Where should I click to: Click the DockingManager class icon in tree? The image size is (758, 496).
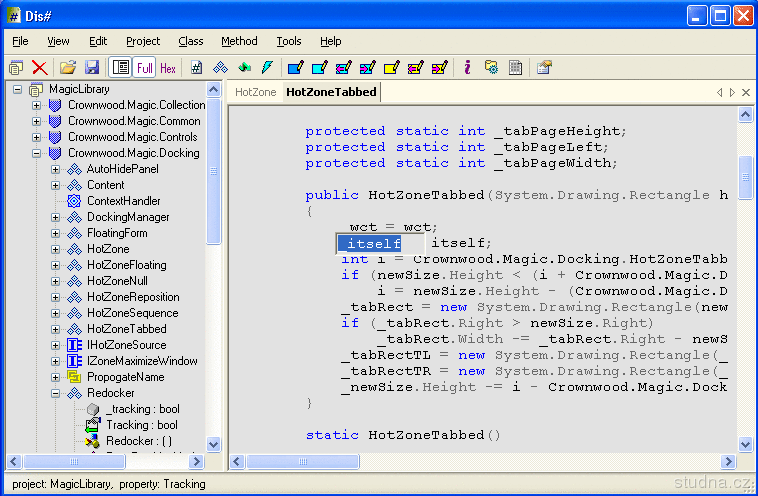tap(74, 217)
